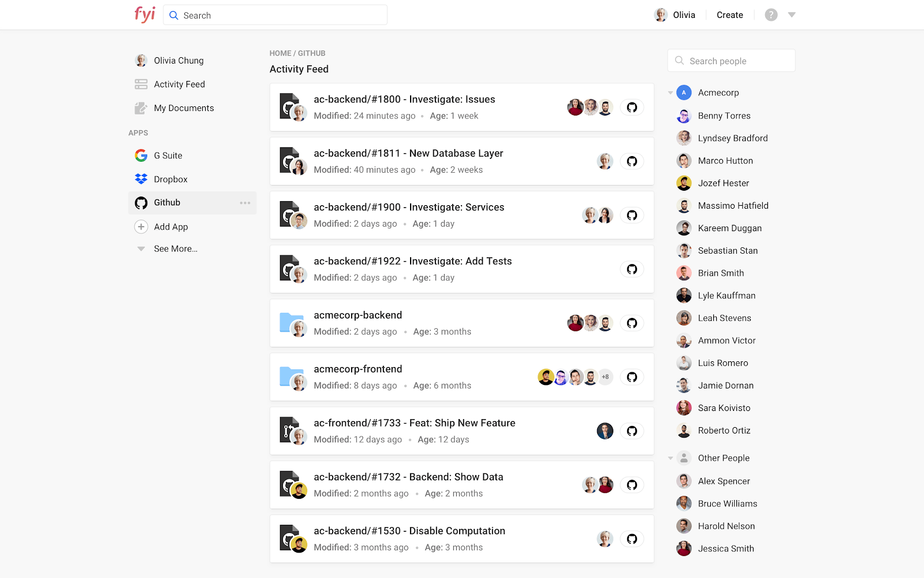Viewport: 924px width, 578px height.
Task: Click collaborator avatar on #1733 row
Action: [605, 431]
